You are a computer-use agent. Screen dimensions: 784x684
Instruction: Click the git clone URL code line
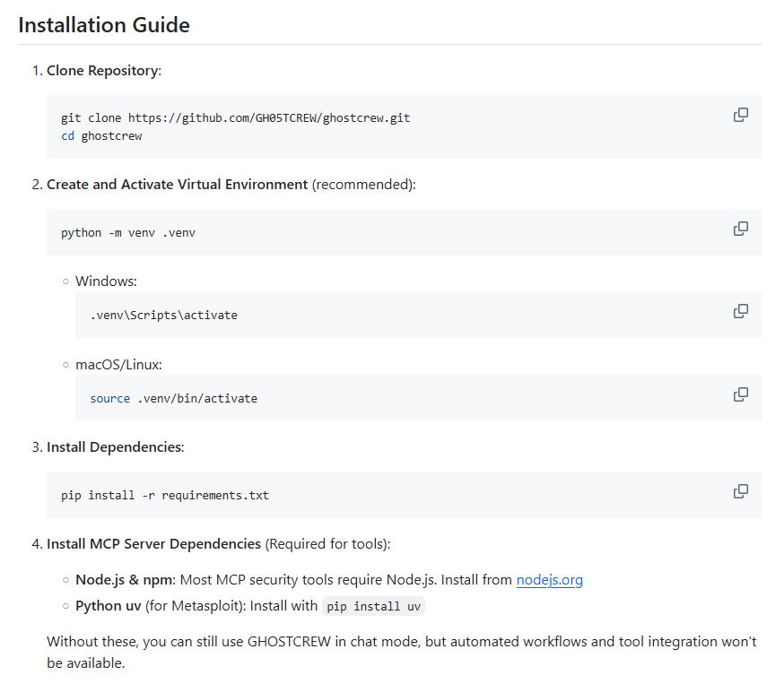[235, 118]
